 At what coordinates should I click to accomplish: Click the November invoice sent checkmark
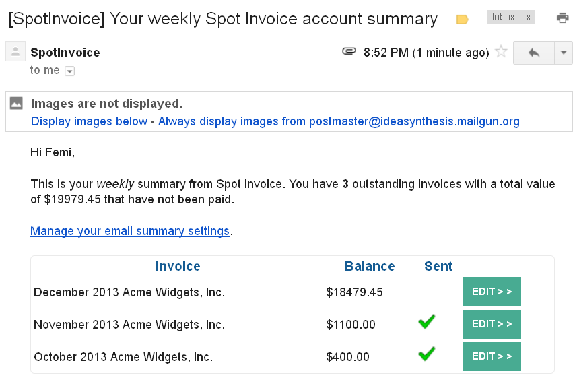coord(426,323)
